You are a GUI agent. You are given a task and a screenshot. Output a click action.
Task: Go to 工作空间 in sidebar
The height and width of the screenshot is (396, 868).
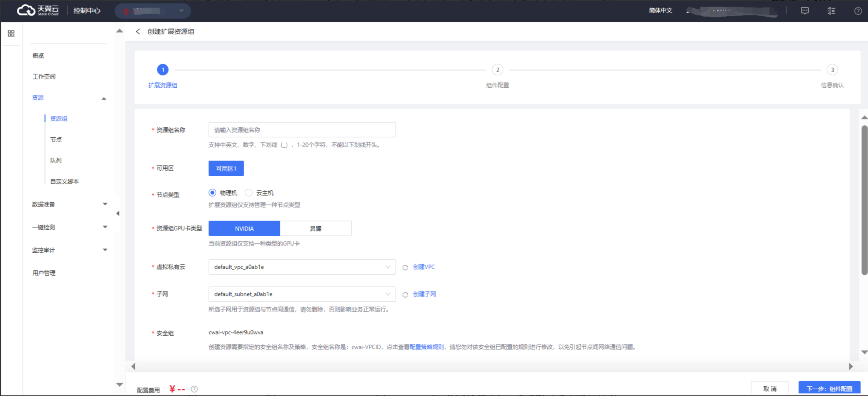point(44,76)
